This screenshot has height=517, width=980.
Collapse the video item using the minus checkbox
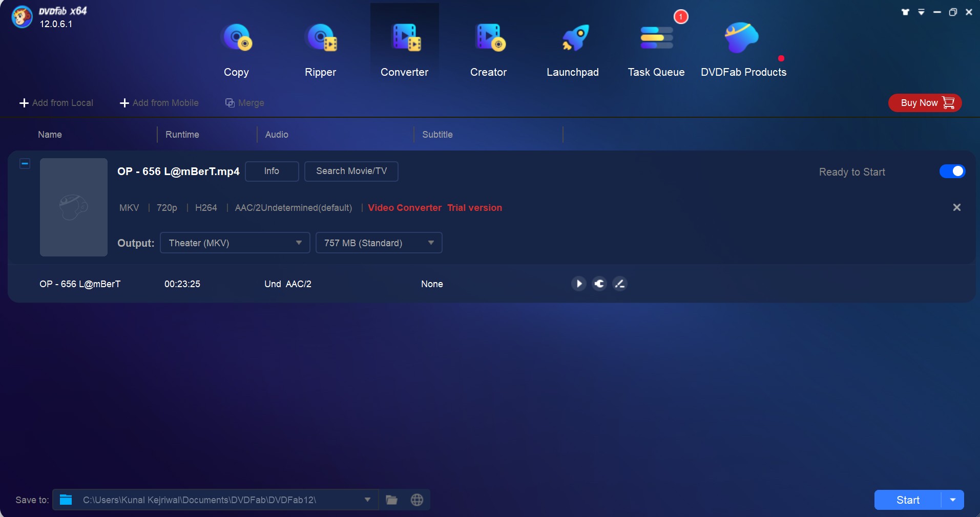[25, 164]
